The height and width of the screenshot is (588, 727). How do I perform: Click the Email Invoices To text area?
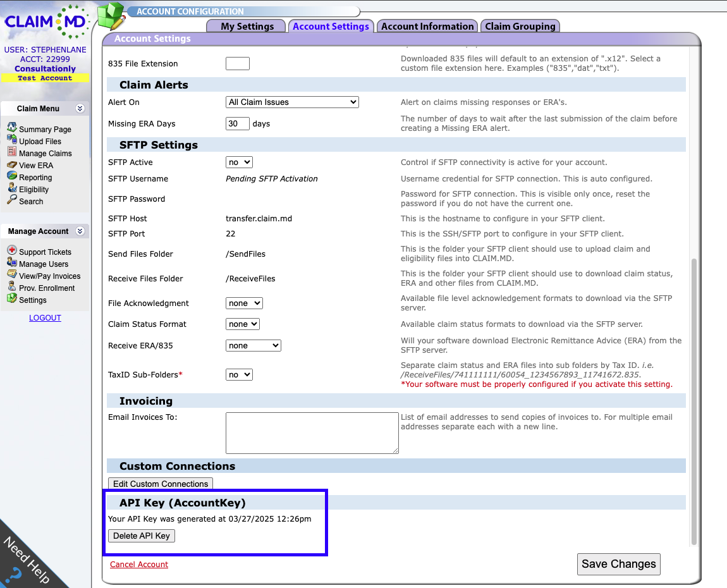(x=312, y=433)
